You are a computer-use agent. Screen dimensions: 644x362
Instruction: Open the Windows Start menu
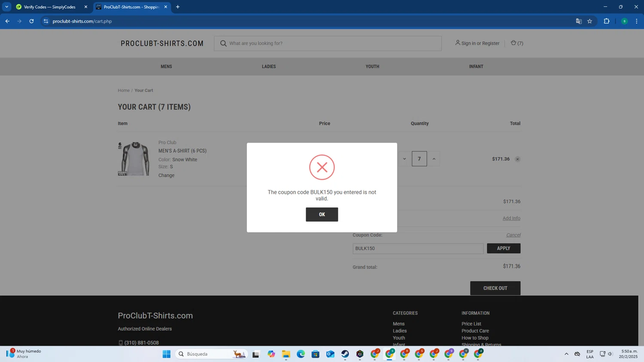tap(167, 354)
